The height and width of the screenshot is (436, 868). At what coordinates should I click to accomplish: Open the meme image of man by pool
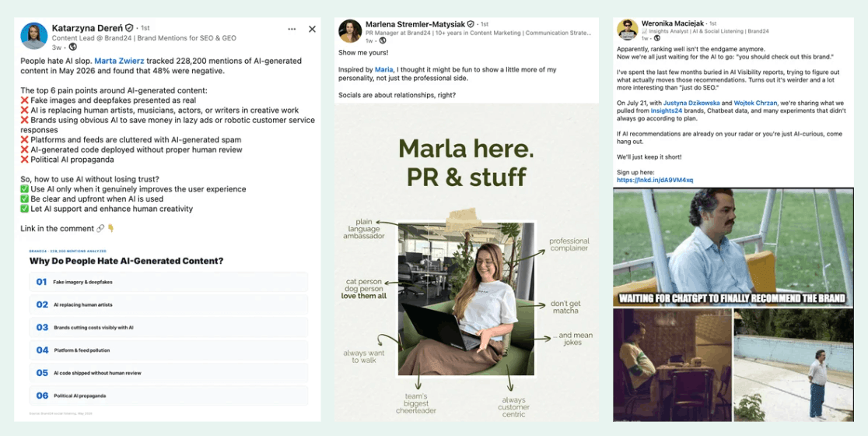[794, 364]
